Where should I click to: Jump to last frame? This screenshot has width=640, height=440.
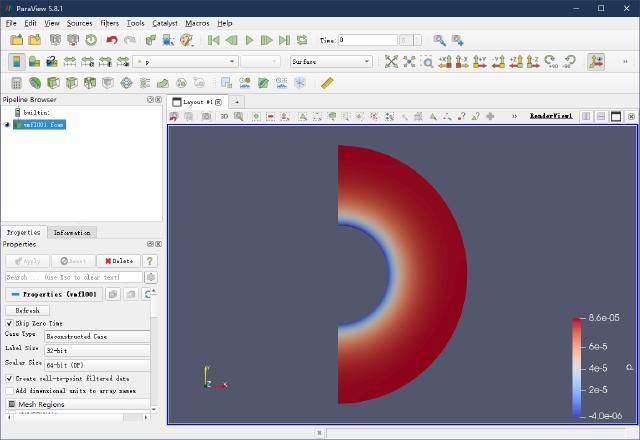click(284, 40)
